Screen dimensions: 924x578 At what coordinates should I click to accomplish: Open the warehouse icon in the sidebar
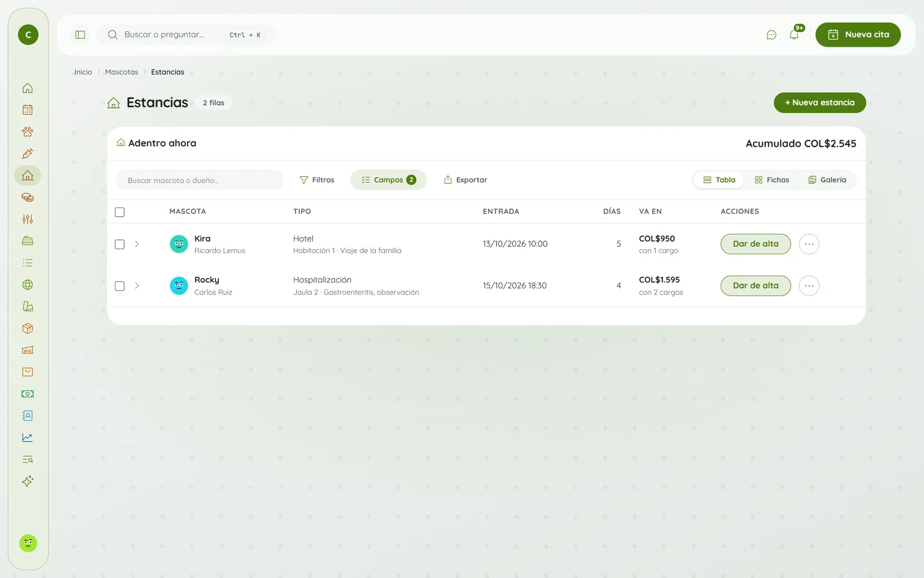(28, 350)
